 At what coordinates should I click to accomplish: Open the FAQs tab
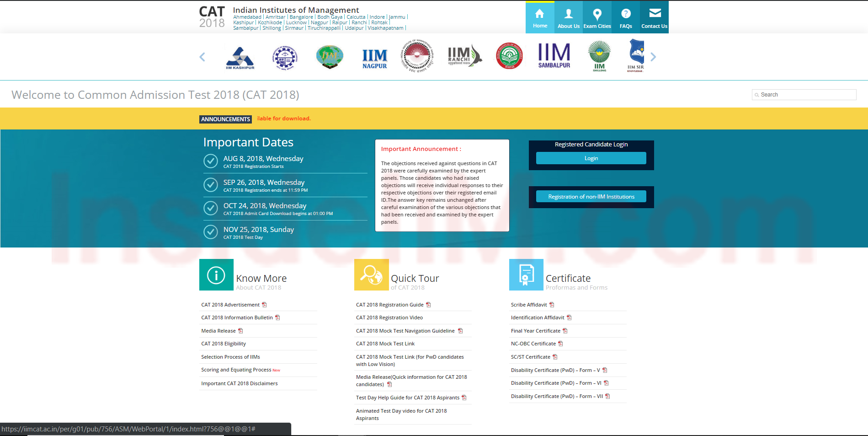(626, 17)
